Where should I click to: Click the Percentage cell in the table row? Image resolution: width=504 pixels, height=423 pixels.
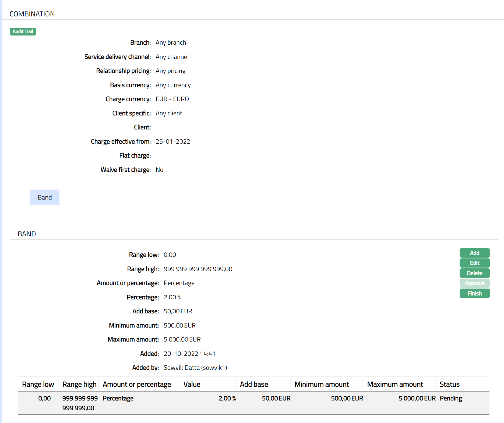tap(118, 398)
